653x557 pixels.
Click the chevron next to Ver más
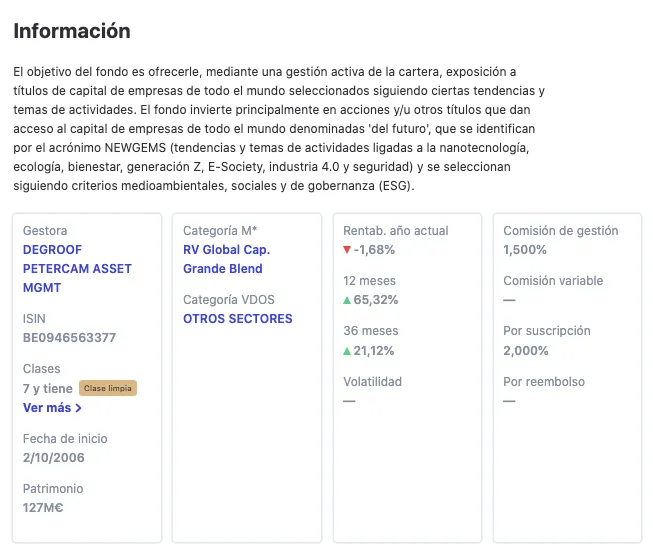(x=79, y=408)
